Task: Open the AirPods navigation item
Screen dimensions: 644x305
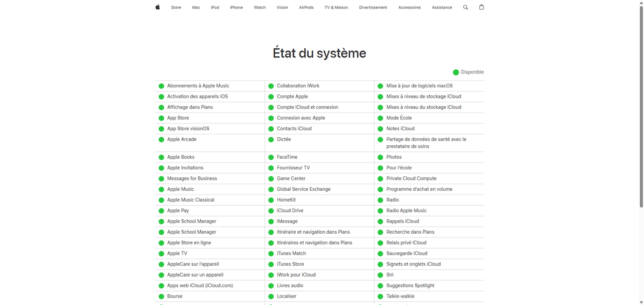Action: pos(306,8)
